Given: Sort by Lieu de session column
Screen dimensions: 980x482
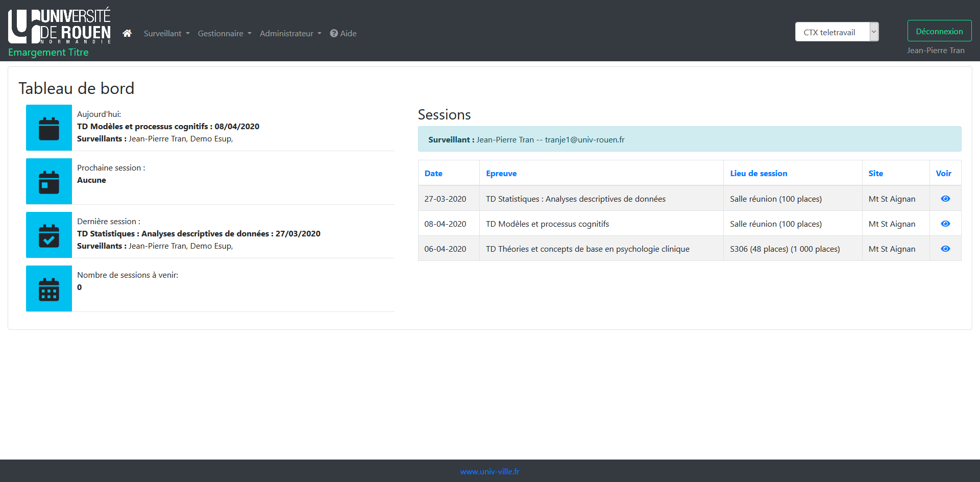Looking at the screenshot, I should (758, 174).
